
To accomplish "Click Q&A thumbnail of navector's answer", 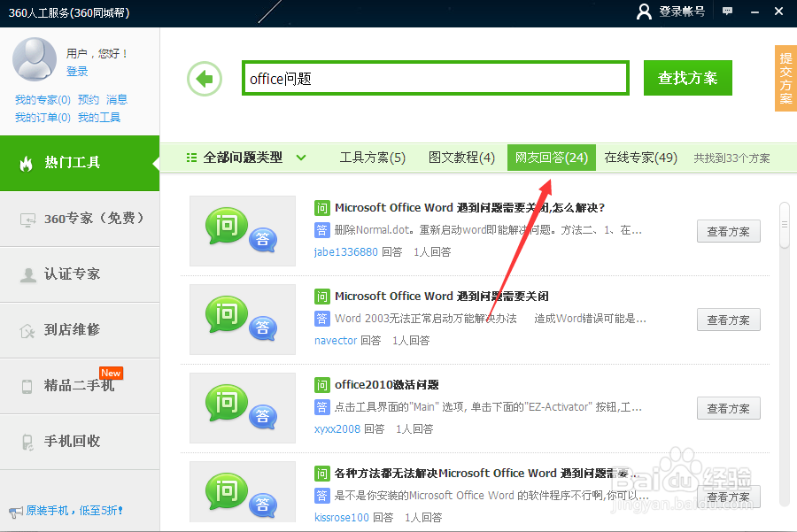I will 243,320.
